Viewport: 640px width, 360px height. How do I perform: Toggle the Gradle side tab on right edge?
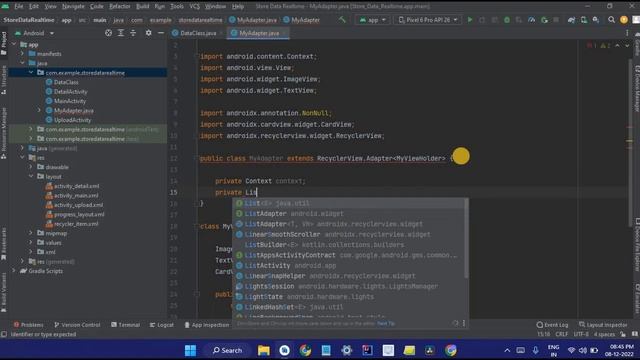tap(636, 44)
